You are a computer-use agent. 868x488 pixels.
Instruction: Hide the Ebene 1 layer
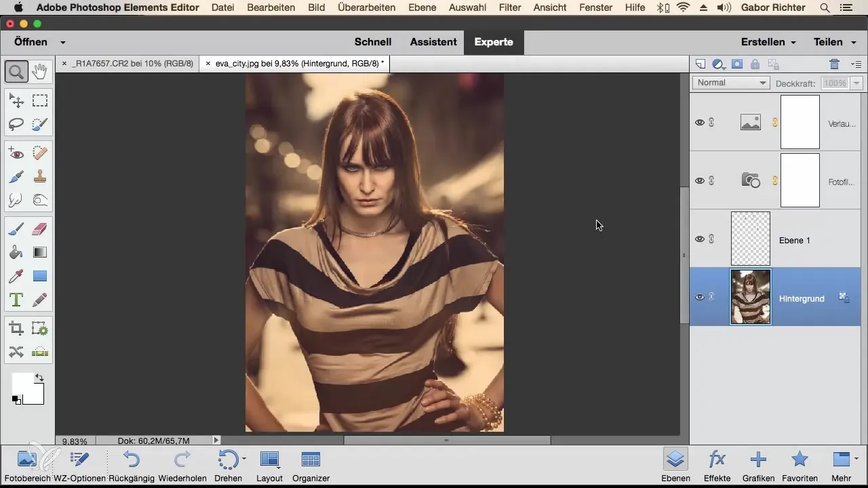699,239
